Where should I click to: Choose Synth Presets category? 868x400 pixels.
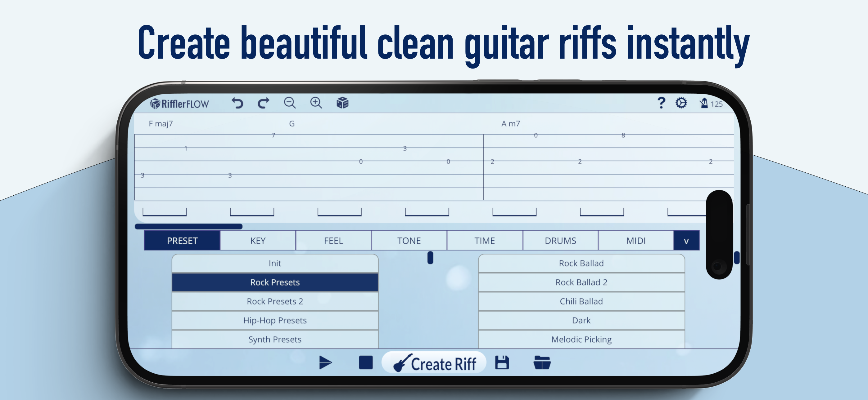(x=275, y=339)
